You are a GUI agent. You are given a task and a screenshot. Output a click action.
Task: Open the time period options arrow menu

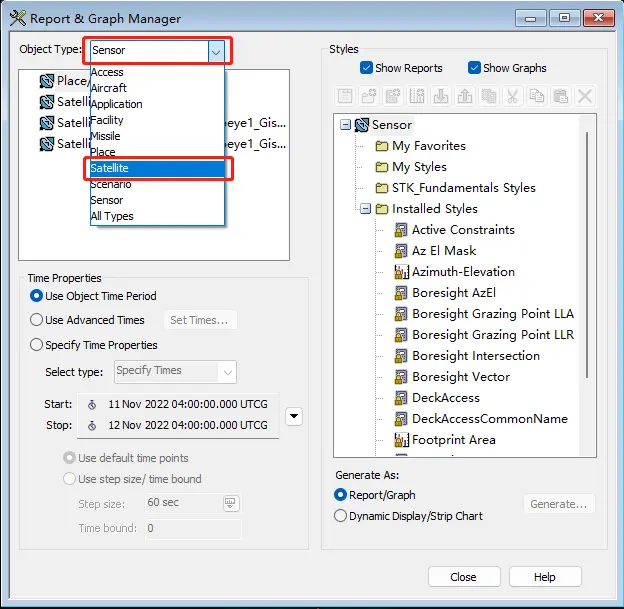(x=293, y=415)
